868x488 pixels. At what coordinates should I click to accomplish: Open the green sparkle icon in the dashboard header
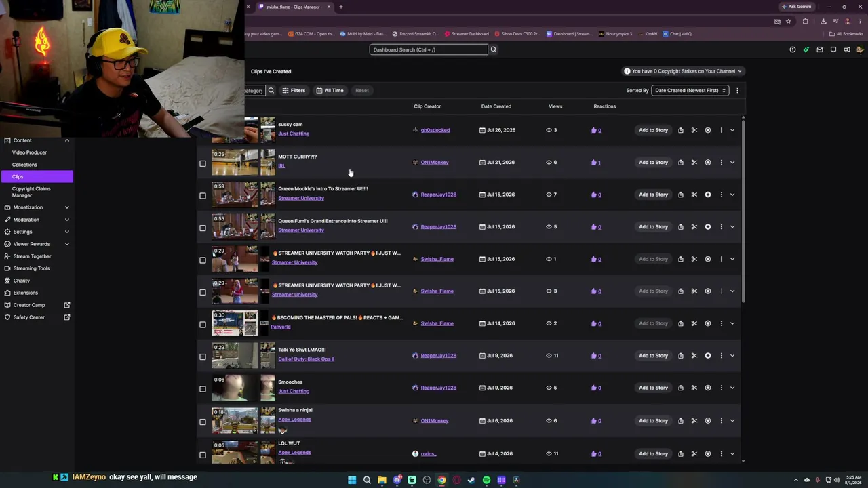(x=806, y=49)
